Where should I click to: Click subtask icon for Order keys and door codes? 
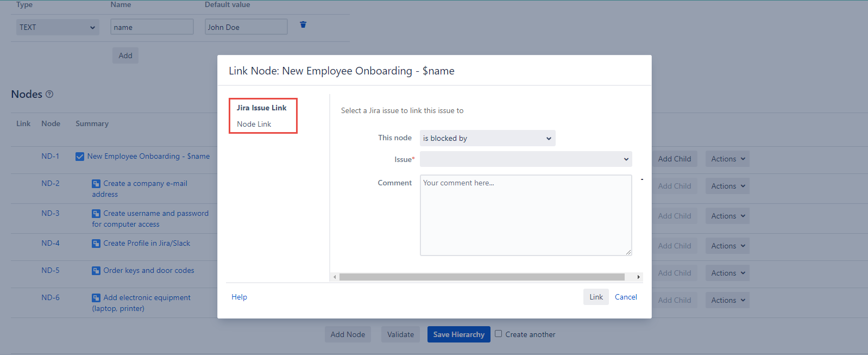96,271
